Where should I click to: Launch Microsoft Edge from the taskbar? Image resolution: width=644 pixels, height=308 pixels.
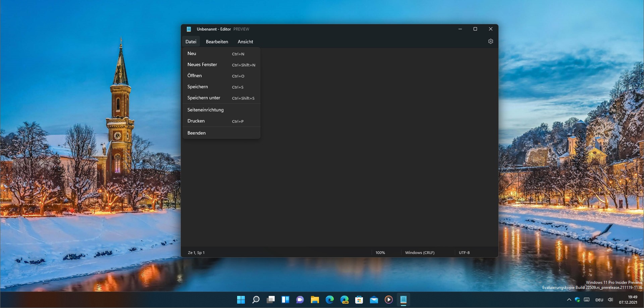(x=329, y=300)
